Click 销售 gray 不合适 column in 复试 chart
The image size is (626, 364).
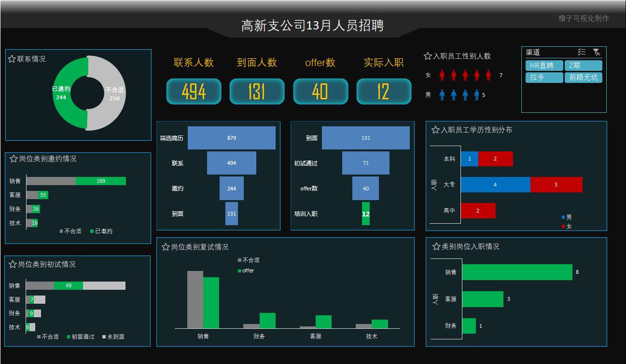click(x=195, y=299)
